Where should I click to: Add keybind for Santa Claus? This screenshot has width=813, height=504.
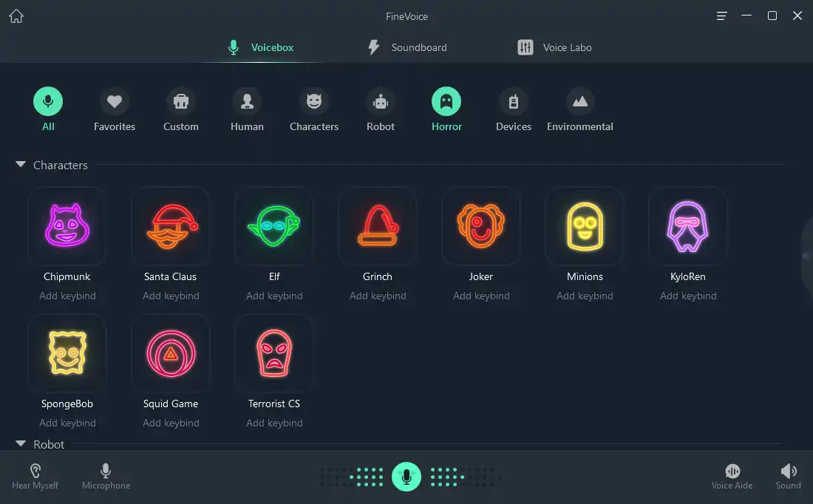(x=171, y=296)
